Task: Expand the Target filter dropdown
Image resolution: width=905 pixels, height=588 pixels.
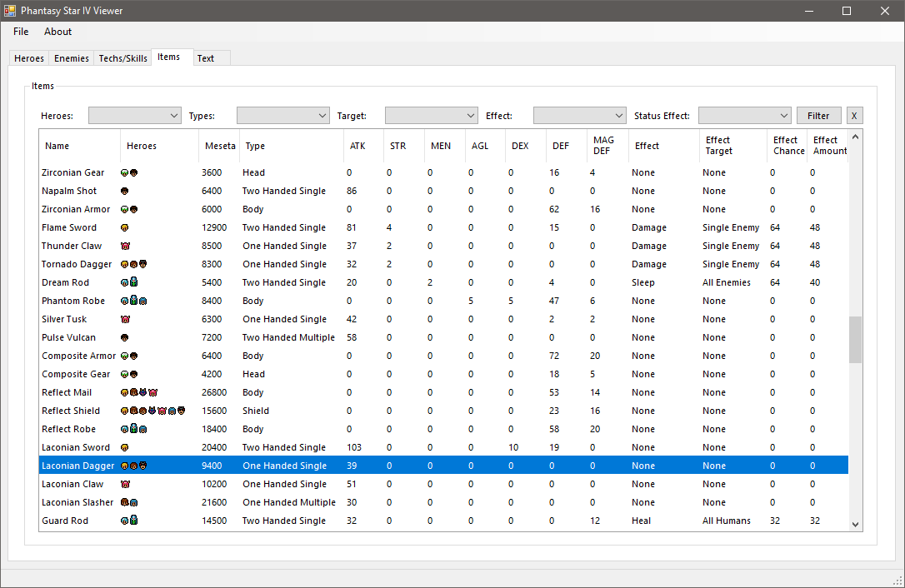Action: [431, 116]
